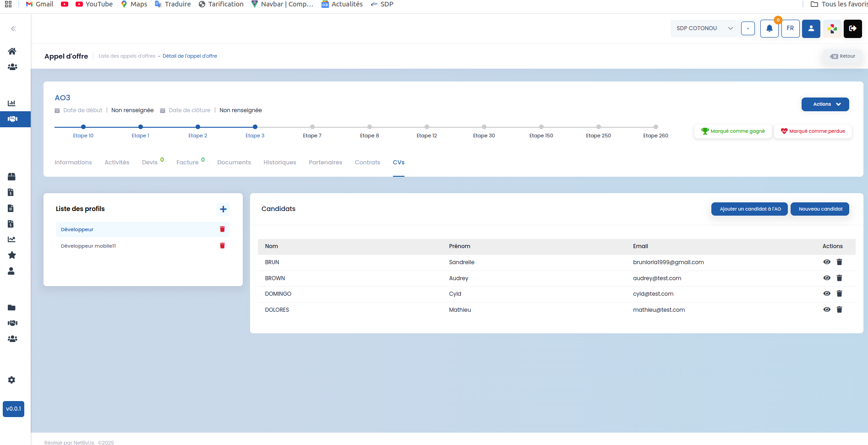
Task: Open the star favorites sidebar icon
Action: [12, 255]
